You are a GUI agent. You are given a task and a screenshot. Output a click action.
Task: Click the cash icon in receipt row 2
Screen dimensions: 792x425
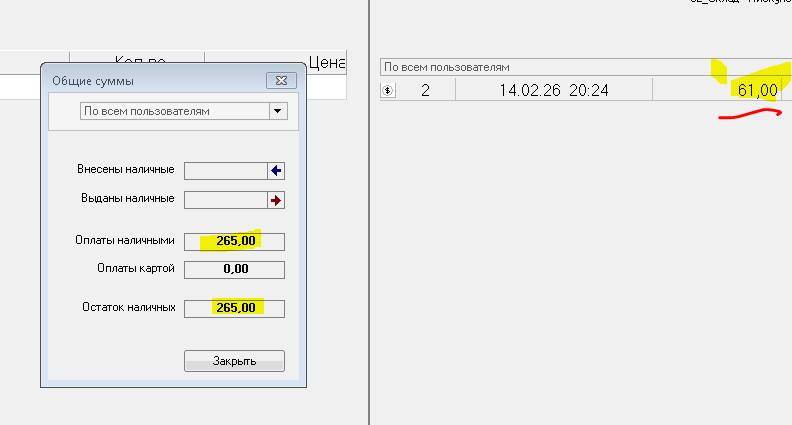coord(388,91)
